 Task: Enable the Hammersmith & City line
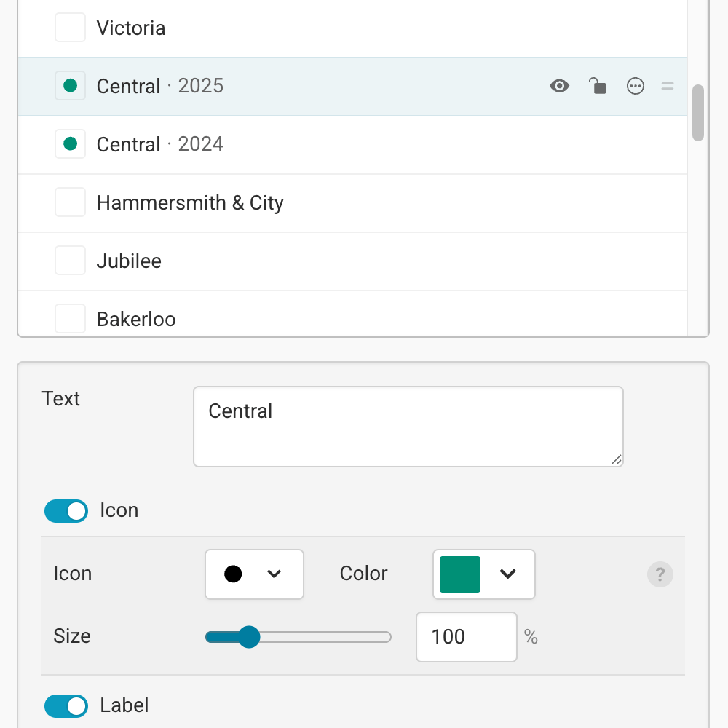point(70,202)
